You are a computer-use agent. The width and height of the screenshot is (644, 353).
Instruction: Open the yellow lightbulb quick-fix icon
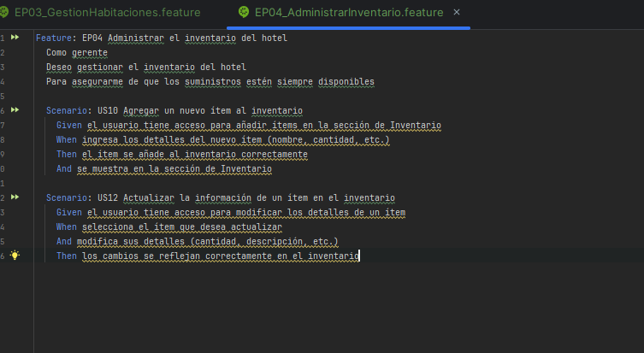pyautogui.click(x=15, y=256)
